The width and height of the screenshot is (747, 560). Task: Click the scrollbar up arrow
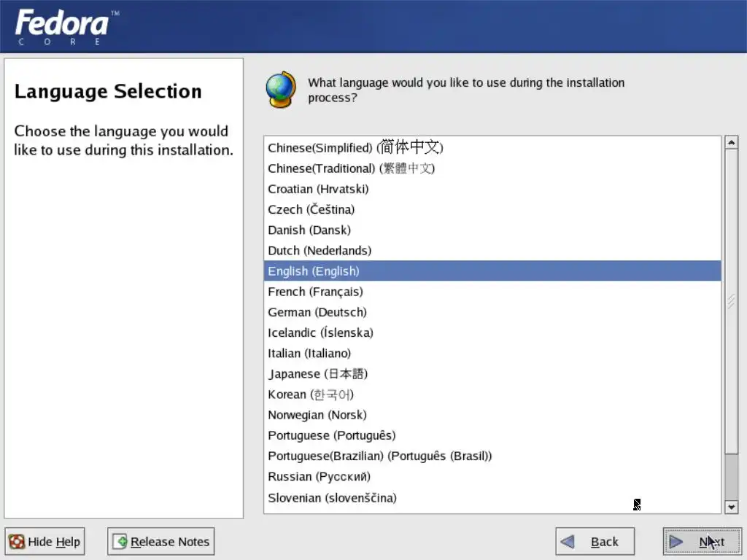[x=731, y=142]
